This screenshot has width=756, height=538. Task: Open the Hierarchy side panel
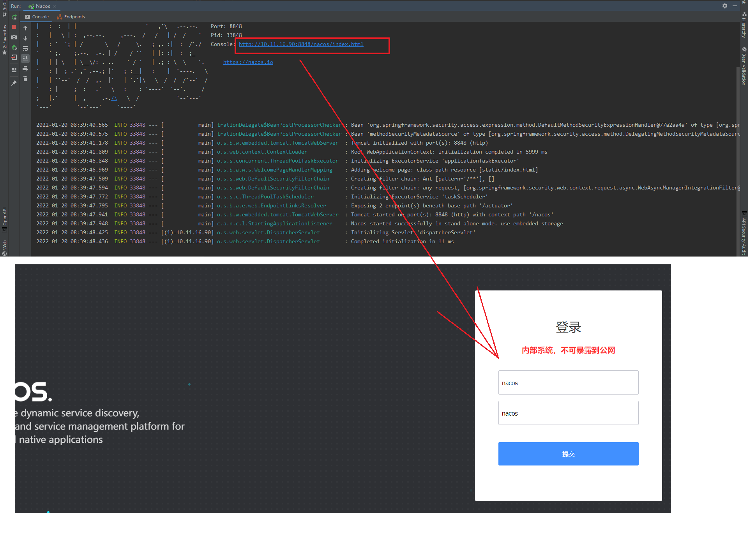tap(744, 25)
